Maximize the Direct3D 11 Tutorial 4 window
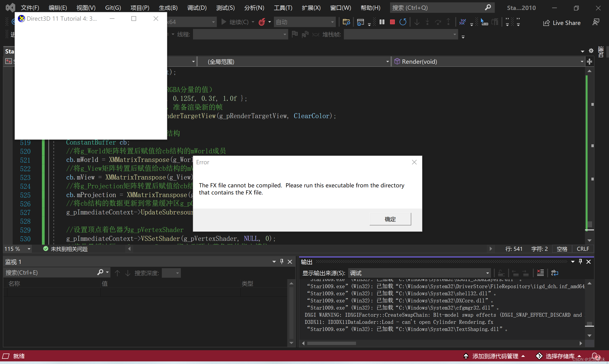This screenshot has height=364, width=609. (134, 19)
